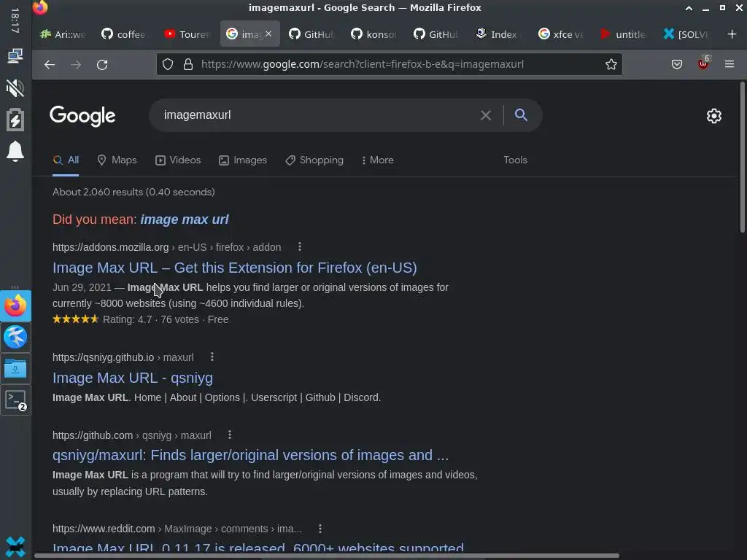
Task: Open network connection panel icon
Action: 15,55
